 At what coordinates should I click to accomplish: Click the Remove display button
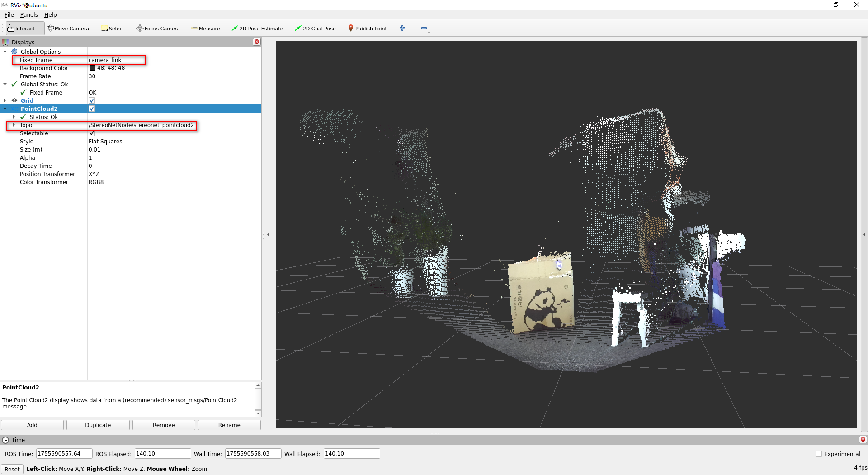pos(164,425)
